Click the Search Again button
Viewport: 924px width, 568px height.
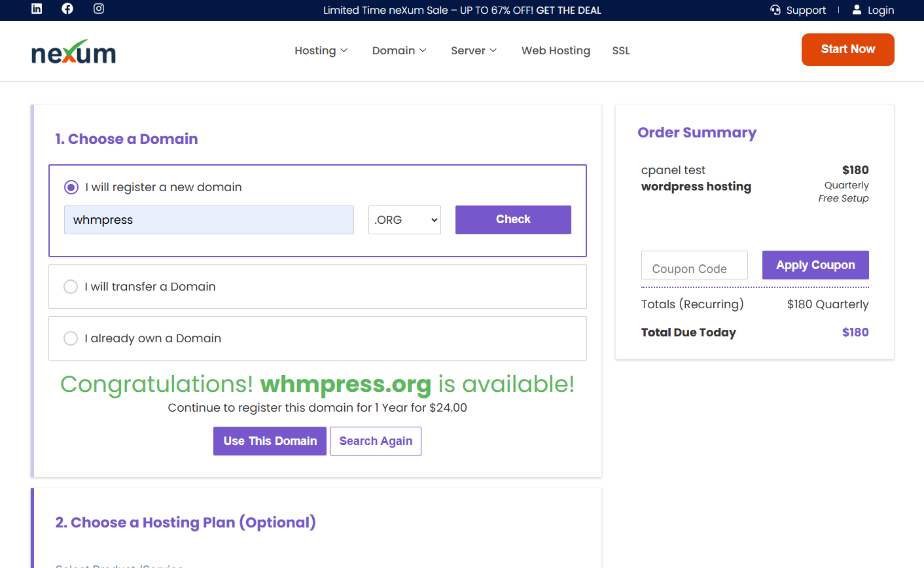[375, 441]
